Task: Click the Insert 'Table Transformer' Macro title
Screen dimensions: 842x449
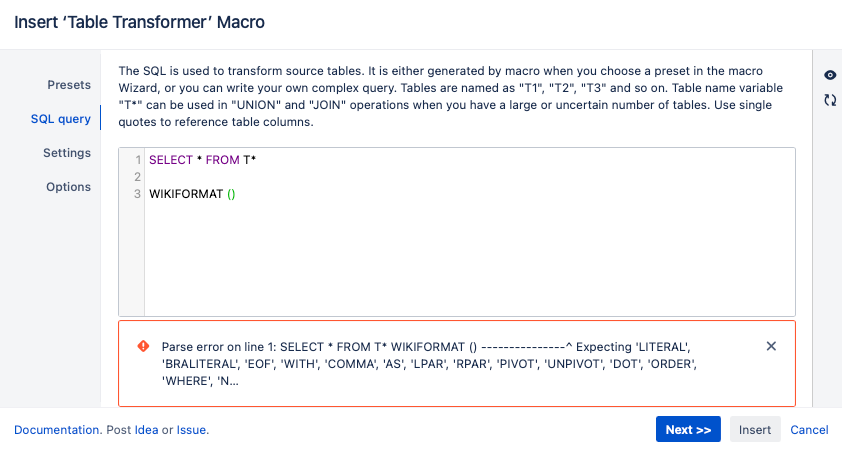Action: (x=140, y=21)
